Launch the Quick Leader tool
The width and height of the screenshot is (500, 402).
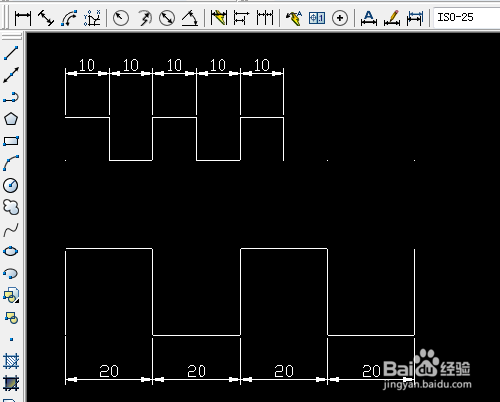tap(294, 18)
